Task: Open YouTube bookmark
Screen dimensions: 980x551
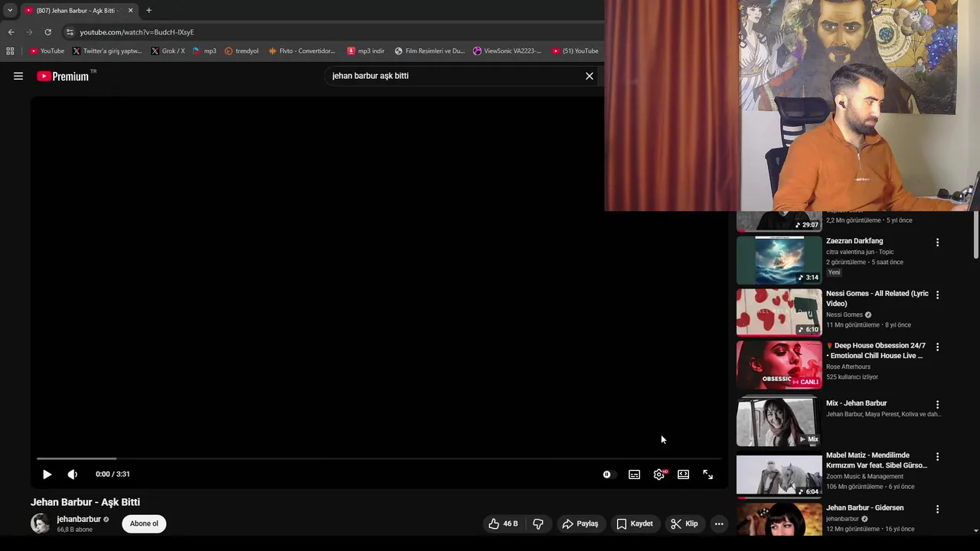Action: click(x=47, y=51)
